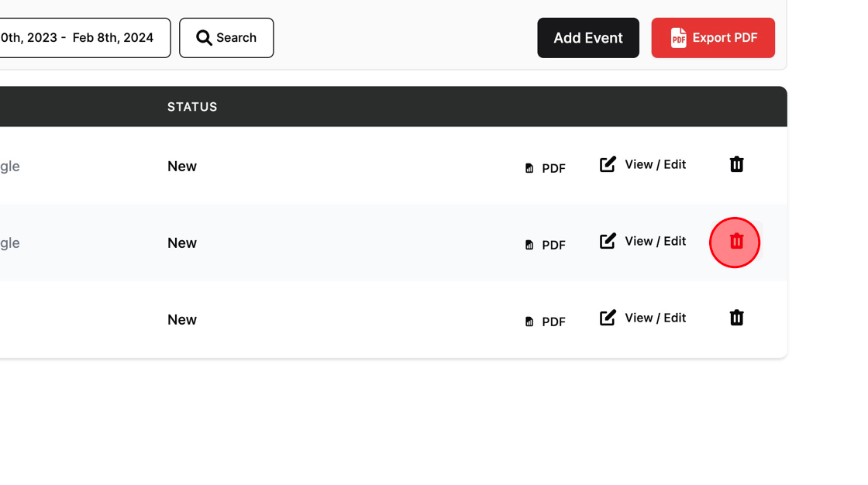Viewport: 868px width, 485px height.
Task: Click the PDF file icon in first row
Action: pyautogui.click(x=529, y=168)
